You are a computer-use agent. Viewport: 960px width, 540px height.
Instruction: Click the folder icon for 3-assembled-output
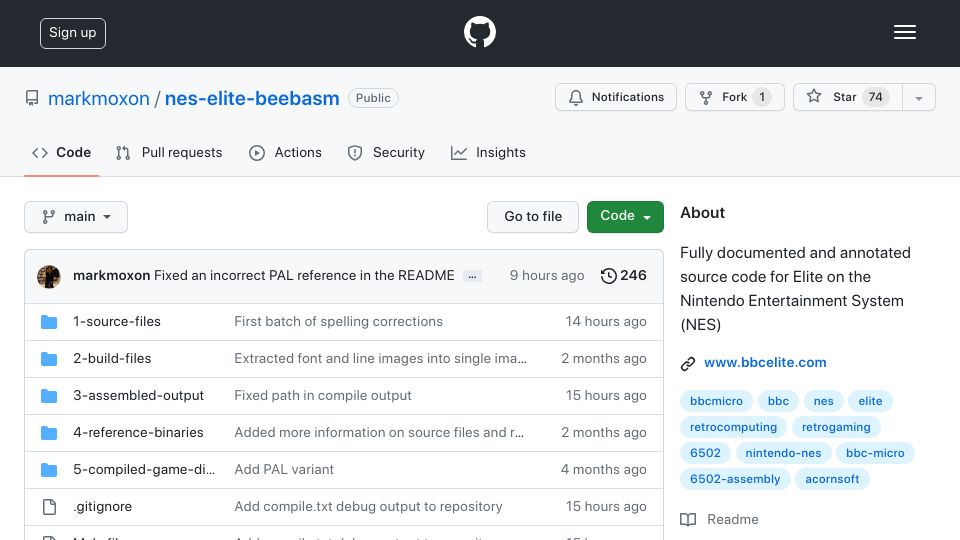click(x=49, y=396)
